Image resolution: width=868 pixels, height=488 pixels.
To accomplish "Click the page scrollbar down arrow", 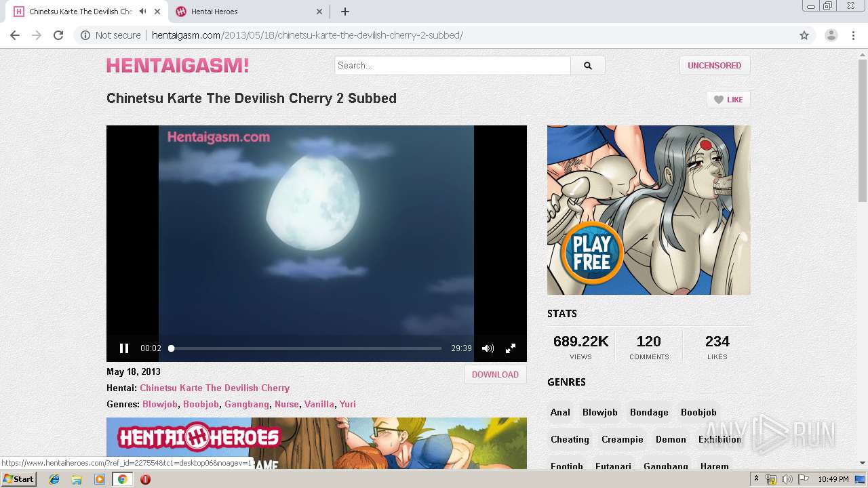I will pyautogui.click(x=863, y=464).
